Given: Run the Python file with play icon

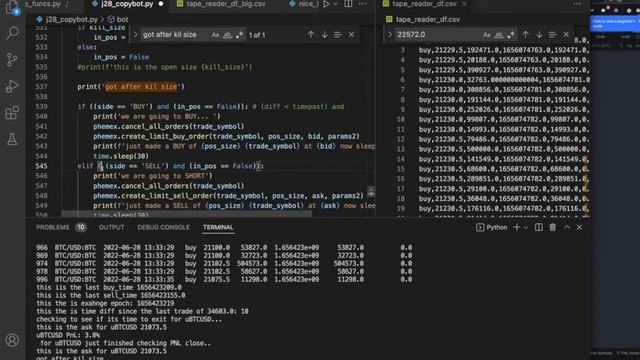Looking at the screenshot, I should pyautogui.click(x=327, y=4).
